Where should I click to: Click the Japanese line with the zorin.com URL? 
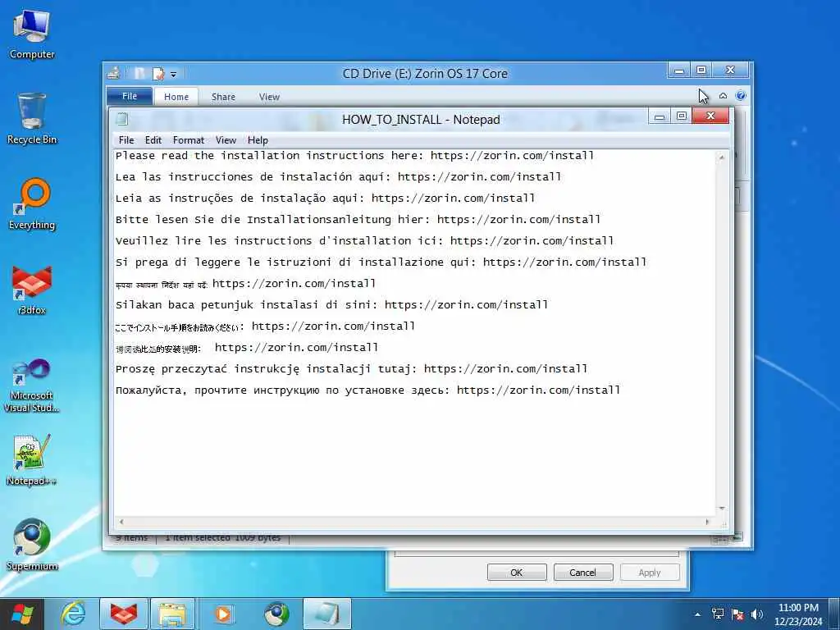[x=265, y=326]
